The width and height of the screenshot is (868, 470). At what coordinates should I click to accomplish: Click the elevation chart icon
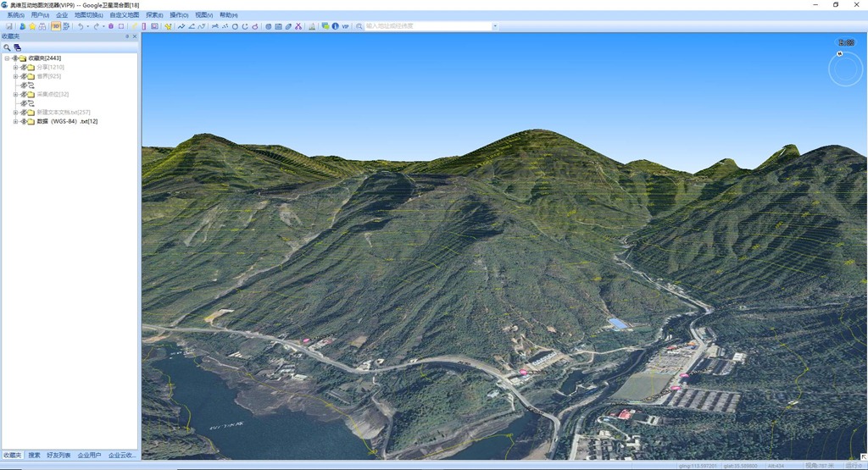click(312, 26)
